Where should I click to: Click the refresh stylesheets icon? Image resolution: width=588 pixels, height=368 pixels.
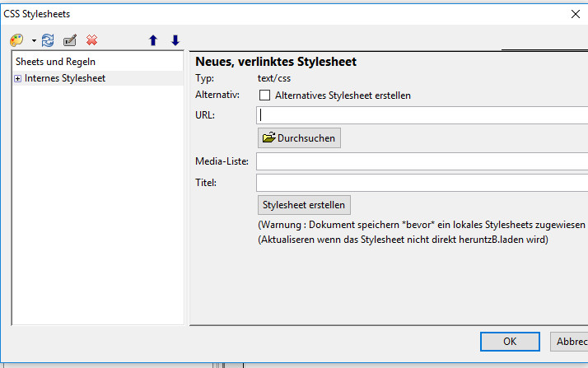(48, 40)
